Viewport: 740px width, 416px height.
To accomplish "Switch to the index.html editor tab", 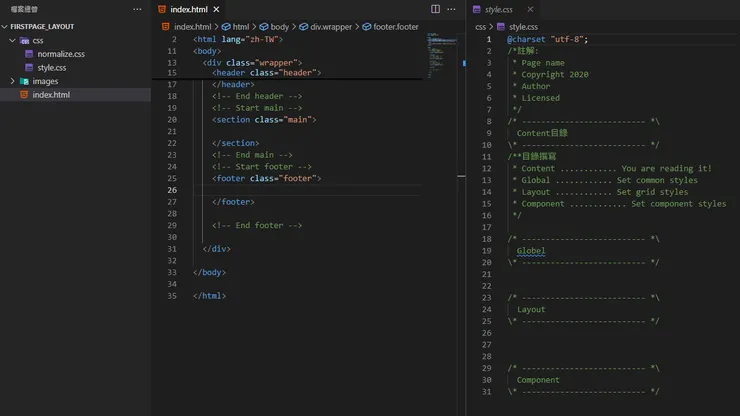I will (189, 9).
